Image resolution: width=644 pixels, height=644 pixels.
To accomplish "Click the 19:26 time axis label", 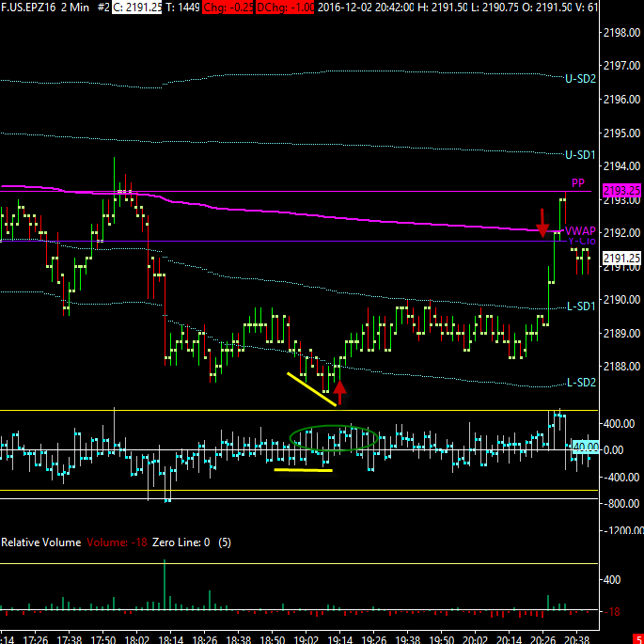I will 373,639.
